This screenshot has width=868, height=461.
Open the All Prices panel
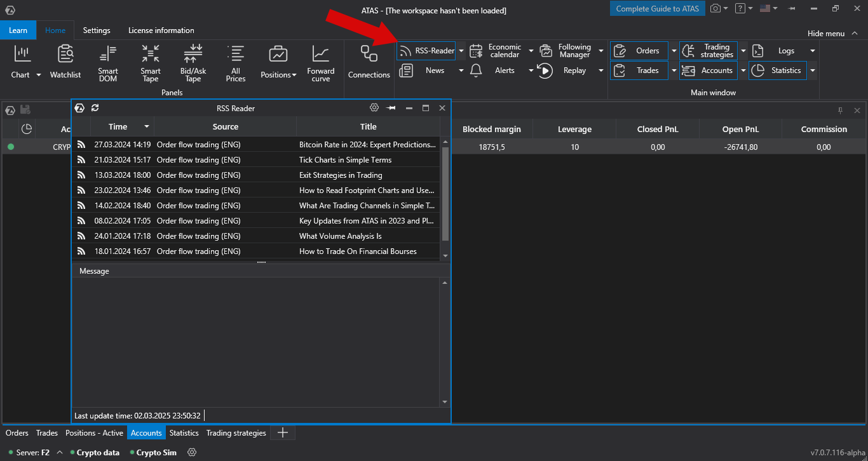point(236,63)
